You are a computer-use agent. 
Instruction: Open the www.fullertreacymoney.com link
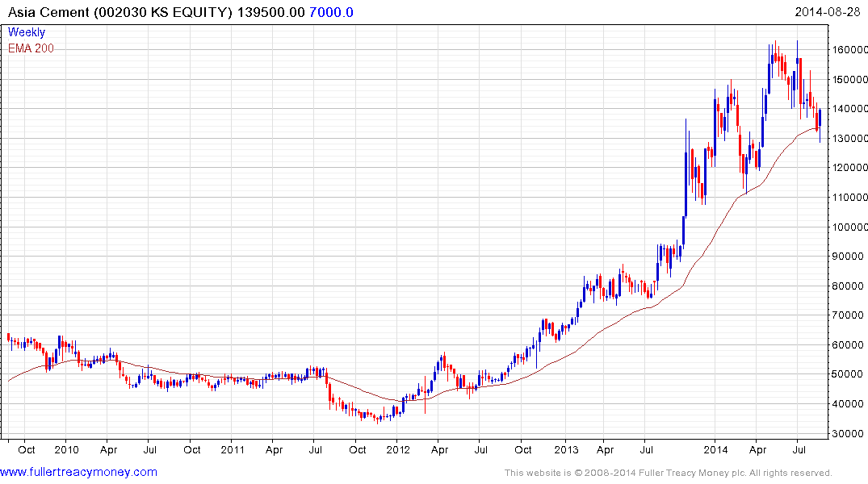(x=78, y=472)
